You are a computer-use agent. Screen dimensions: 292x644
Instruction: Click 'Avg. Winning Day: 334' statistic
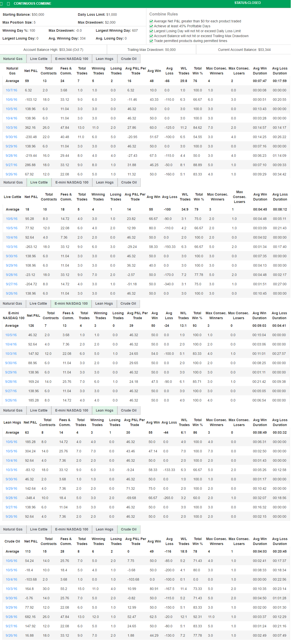67,39
